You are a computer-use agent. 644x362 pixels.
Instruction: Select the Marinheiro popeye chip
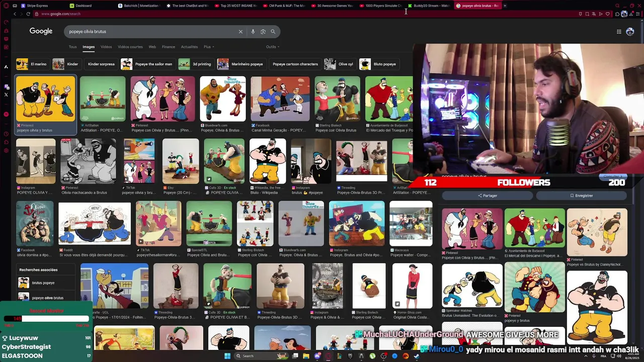click(240, 64)
